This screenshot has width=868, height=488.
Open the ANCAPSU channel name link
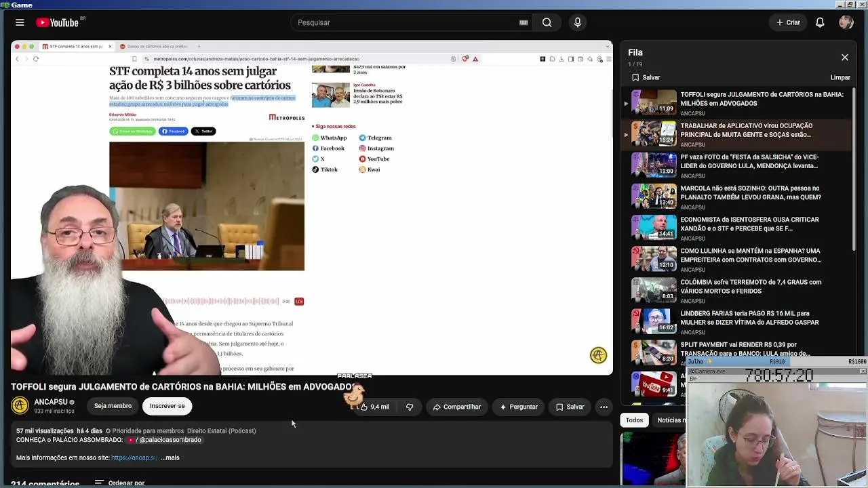click(51, 402)
